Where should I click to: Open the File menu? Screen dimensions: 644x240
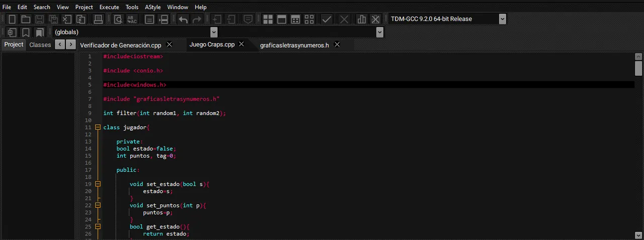pyautogui.click(x=7, y=7)
